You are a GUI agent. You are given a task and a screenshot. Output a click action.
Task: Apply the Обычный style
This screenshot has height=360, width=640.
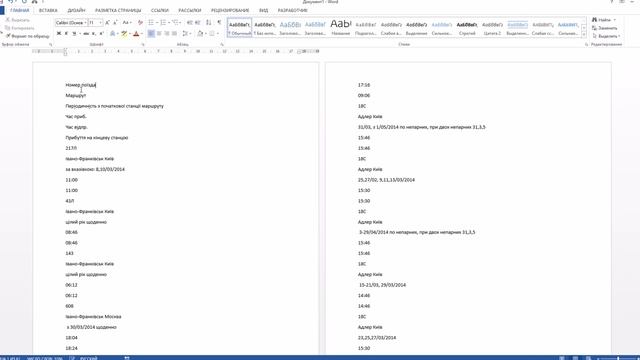click(x=240, y=28)
